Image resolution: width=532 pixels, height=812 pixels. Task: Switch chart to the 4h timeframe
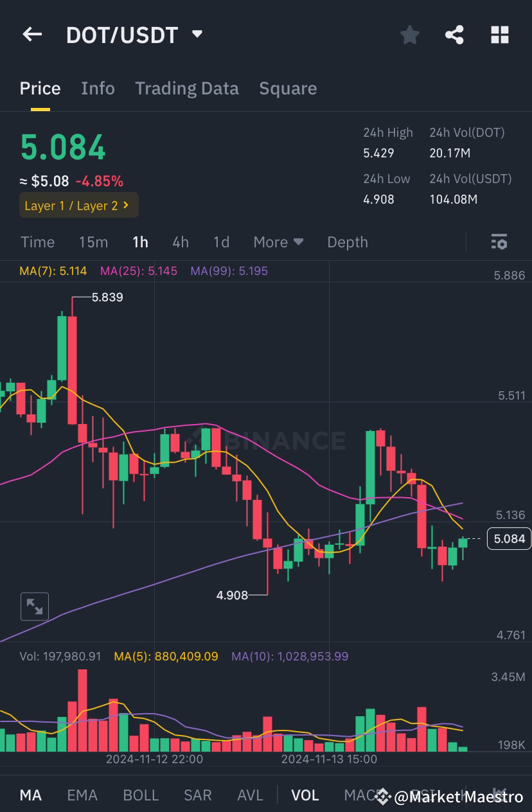pyautogui.click(x=181, y=242)
